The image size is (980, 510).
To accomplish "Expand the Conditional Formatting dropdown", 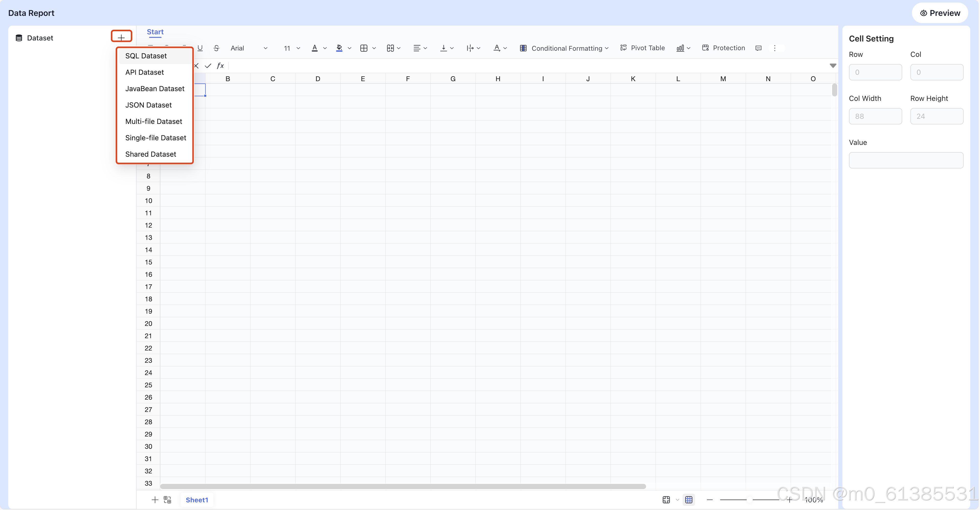I will point(565,48).
